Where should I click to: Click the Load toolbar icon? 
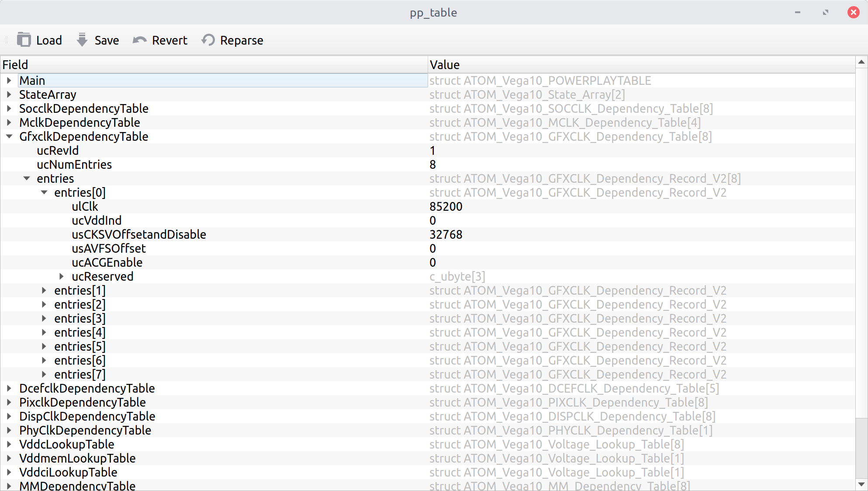click(x=24, y=40)
